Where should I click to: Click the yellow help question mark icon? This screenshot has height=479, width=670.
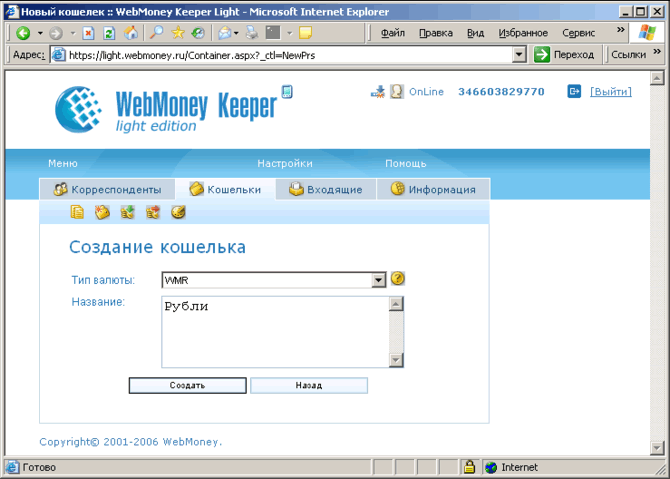(398, 279)
